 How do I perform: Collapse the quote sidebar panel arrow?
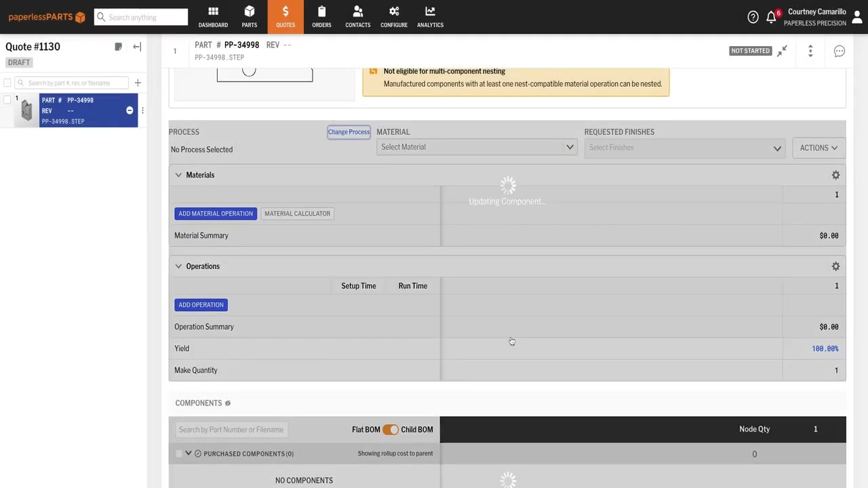[137, 47]
